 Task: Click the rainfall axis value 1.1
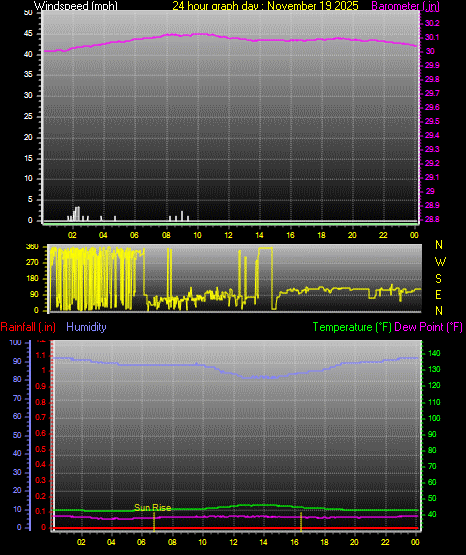pos(41,355)
